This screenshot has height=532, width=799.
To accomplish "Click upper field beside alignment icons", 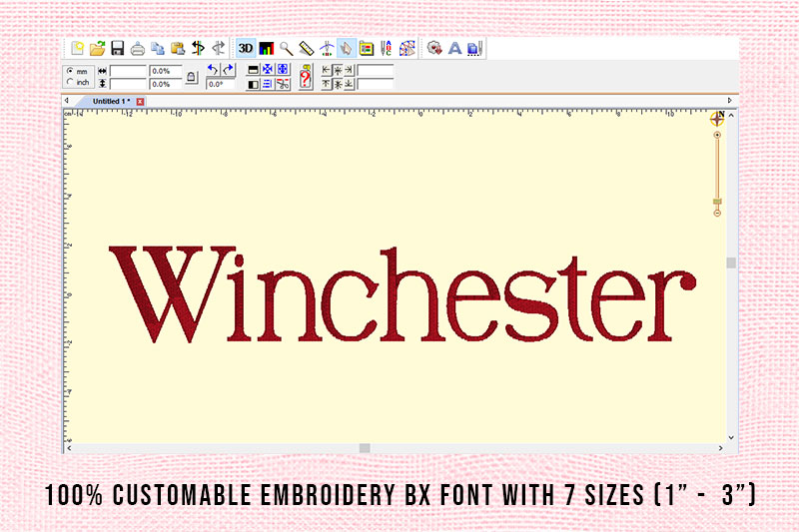I will (376, 70).
